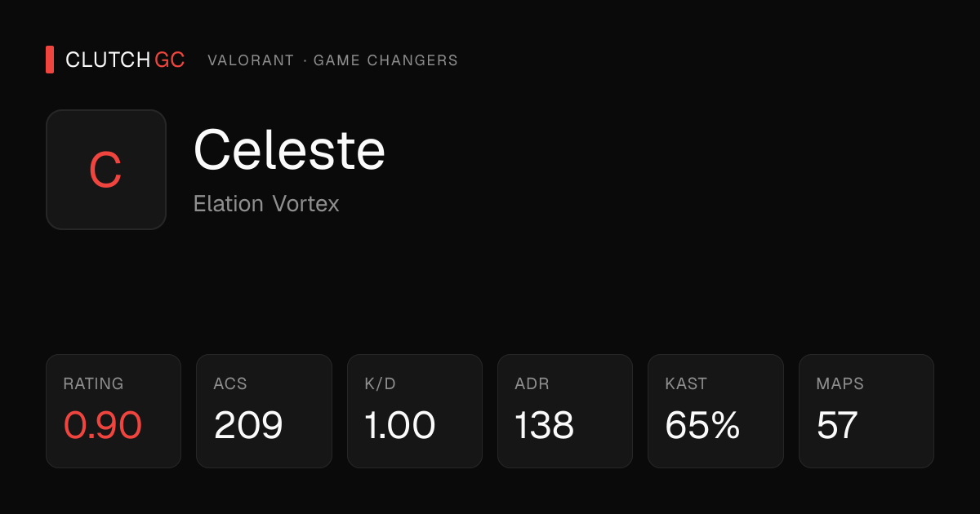Open the CLUTCH GC logo text

[x=125, y=60]
